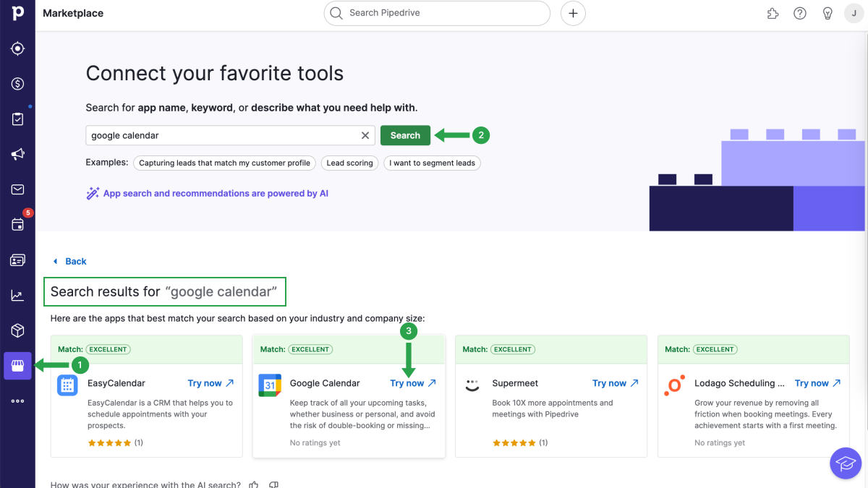Open Insights chart icon in sidebar
This screenshot has width=868, height=488.
(x=17, y=295)
